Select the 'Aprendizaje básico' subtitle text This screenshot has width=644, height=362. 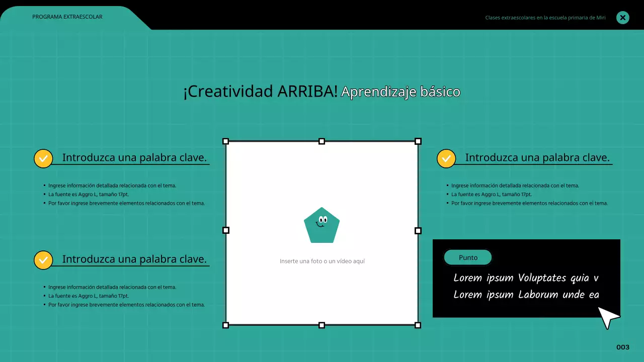tap(400, 92)
